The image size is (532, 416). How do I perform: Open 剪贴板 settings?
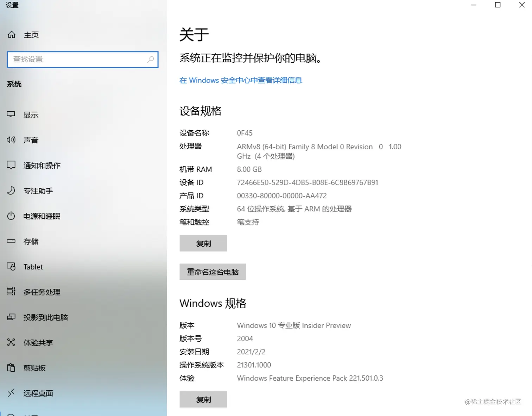(34, 368)
